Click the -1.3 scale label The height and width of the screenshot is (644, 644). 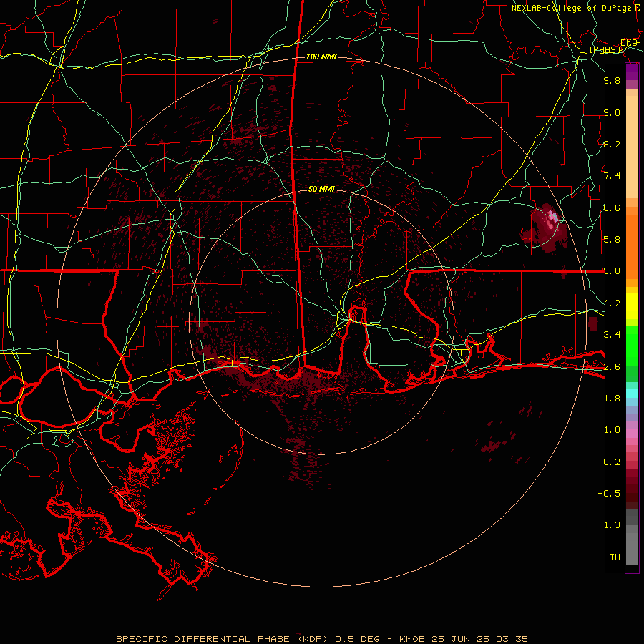coord(609,525)
